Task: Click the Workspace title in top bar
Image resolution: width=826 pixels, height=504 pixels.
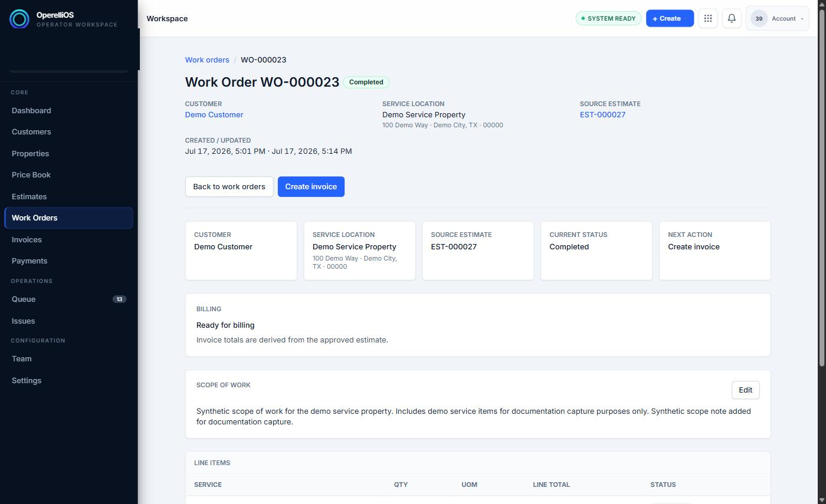Action: coord(167,18)
